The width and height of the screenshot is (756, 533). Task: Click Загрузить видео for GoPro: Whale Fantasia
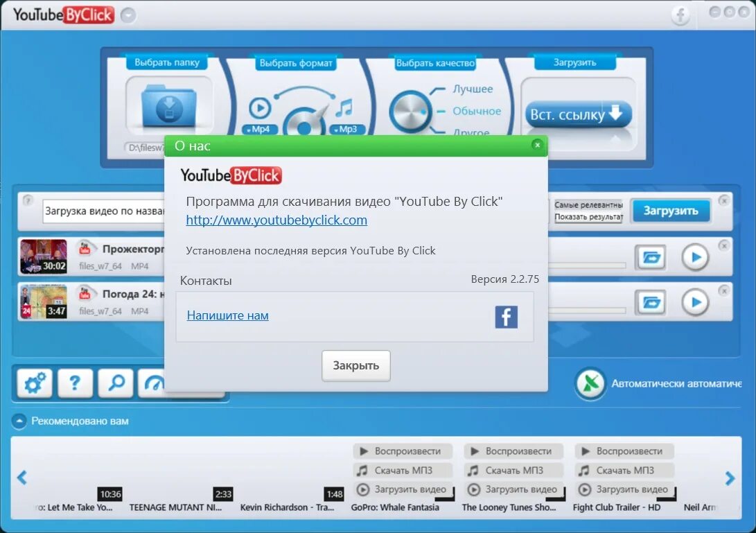(x=403, y=489)
